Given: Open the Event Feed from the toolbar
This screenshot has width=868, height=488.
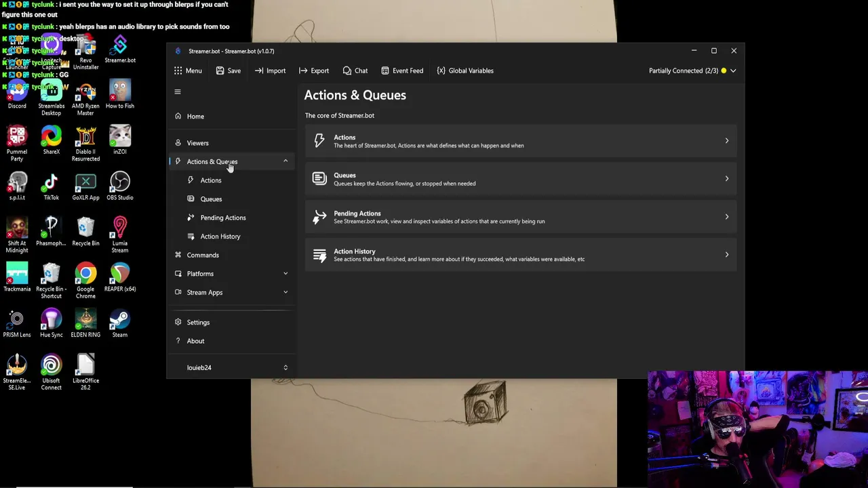Looking at the screenshot, I should (x=402, y=70).
